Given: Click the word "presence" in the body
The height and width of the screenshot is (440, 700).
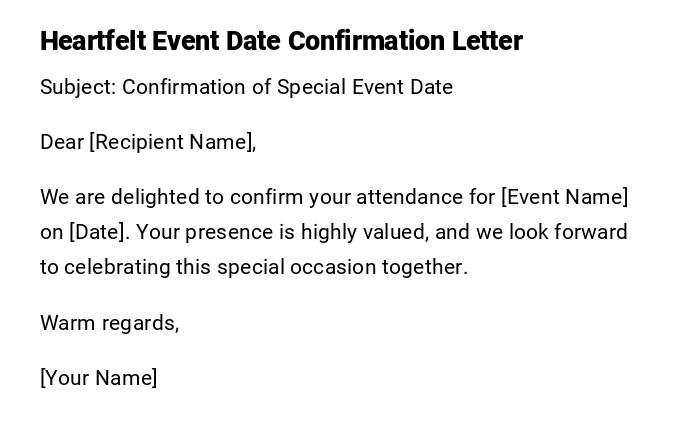Looking at the screenshot, I should pos(231,232).
